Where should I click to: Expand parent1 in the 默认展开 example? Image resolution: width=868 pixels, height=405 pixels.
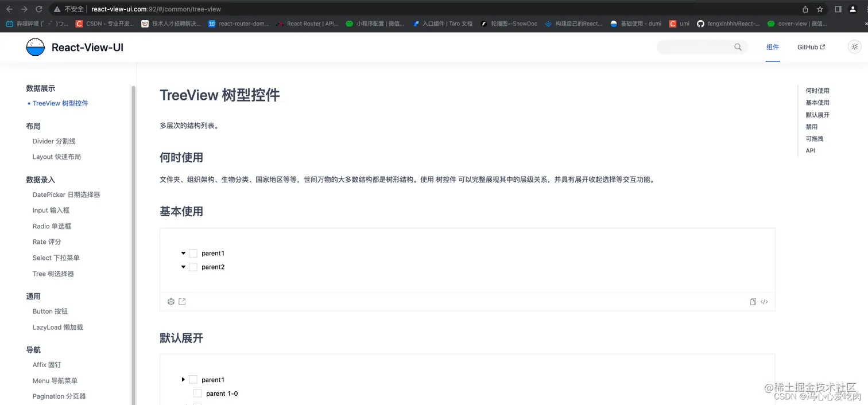pyautogui.click(x=183, y=379)
